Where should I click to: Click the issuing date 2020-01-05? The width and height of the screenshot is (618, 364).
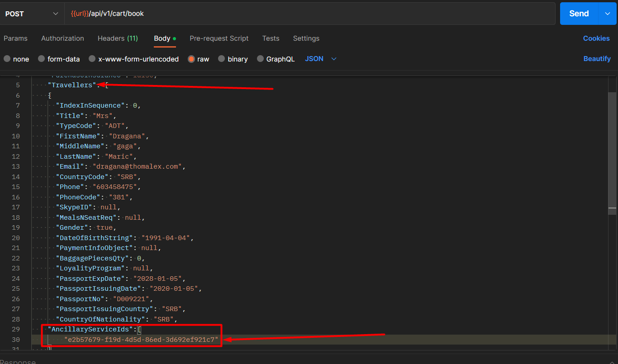[x=174, y=288]
